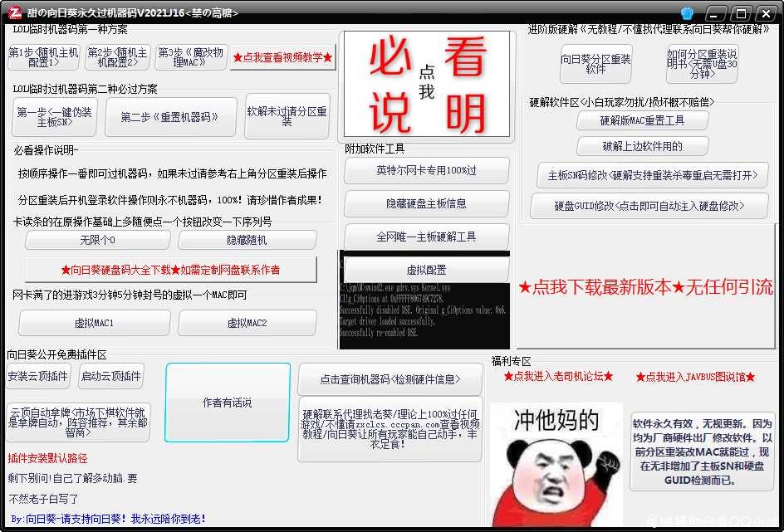This screenshot has width=784, height=532.
Task: Click 福利专区 section label
Action: pos(511,361)
